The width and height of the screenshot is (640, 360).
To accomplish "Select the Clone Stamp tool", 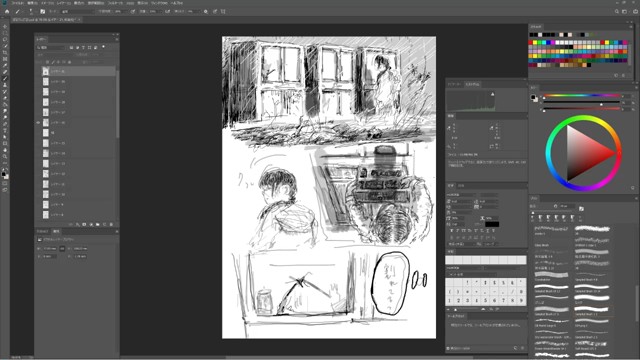I will click(5, 85).
